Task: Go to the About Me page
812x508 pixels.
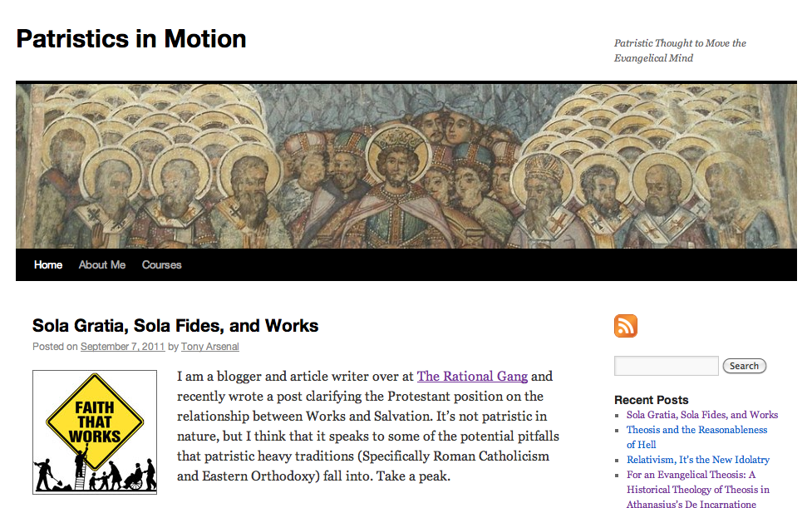Action: pyautogui.click(x=102, y=265)
